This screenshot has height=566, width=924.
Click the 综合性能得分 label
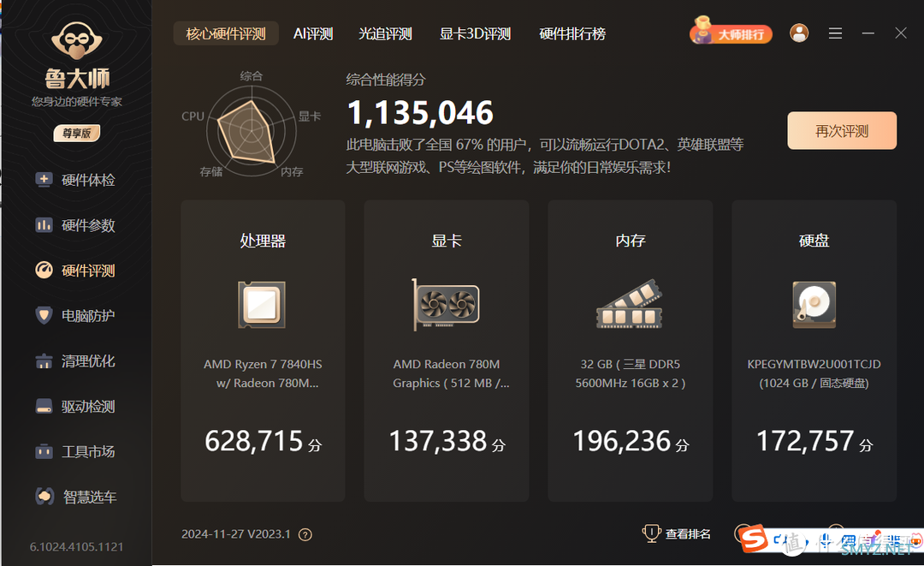[x=385, y=80]
